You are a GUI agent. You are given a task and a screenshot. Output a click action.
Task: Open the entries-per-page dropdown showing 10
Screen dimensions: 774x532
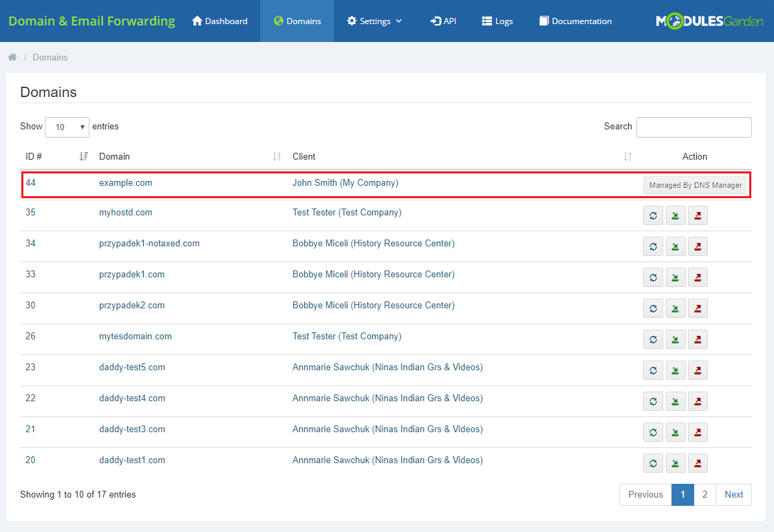67,127
